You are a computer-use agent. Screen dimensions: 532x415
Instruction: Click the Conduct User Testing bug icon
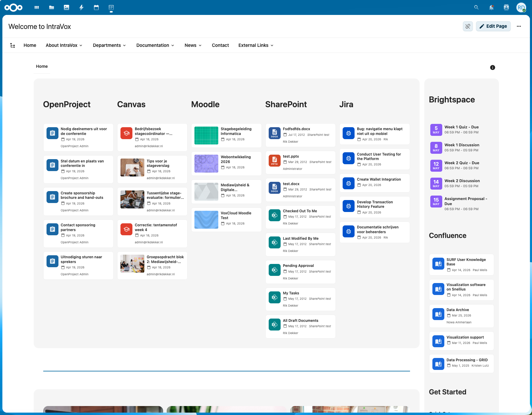[349, 158]
